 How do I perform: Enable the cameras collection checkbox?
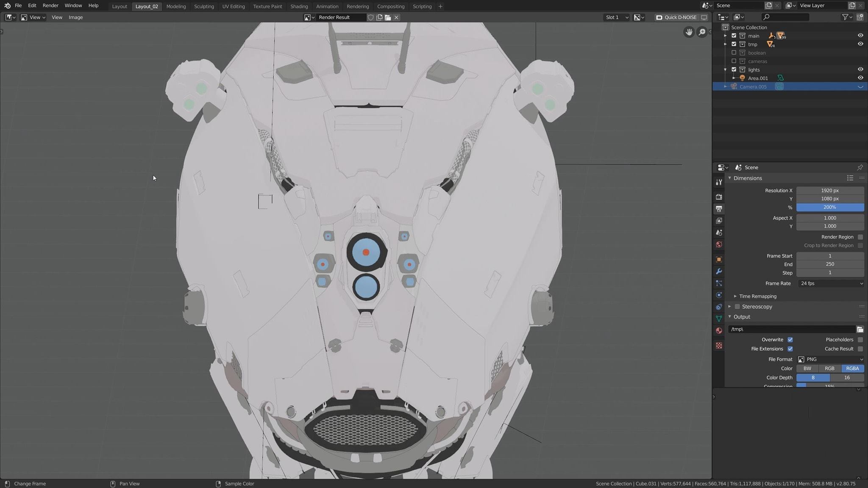[734, 61]
